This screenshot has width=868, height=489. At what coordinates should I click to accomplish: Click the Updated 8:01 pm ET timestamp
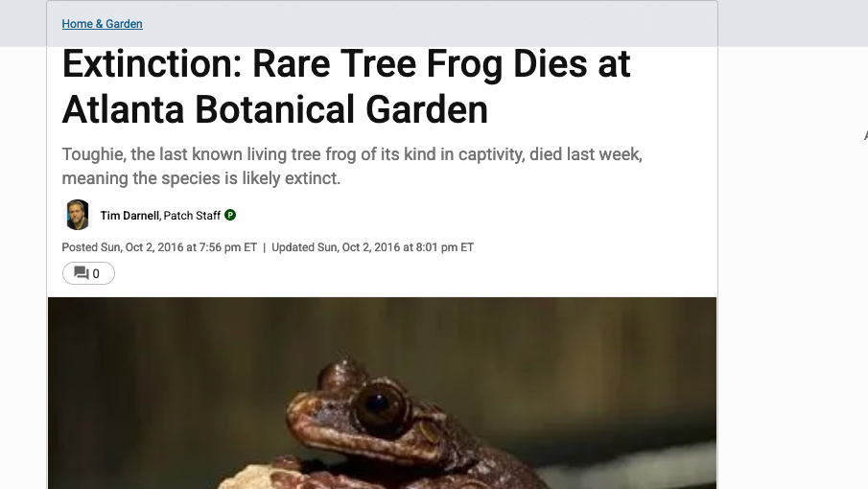coord(372,247)
